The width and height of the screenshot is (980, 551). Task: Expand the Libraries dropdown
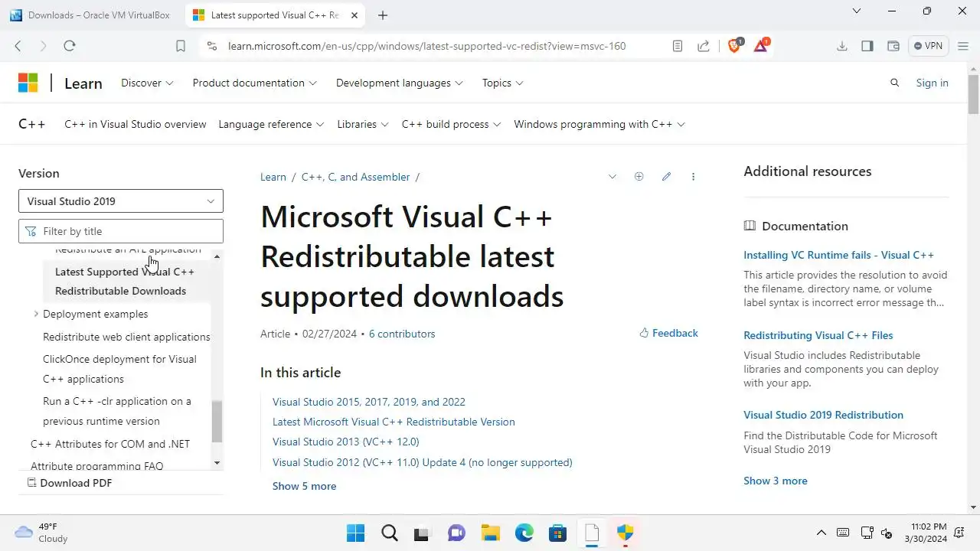pos(363,124)
